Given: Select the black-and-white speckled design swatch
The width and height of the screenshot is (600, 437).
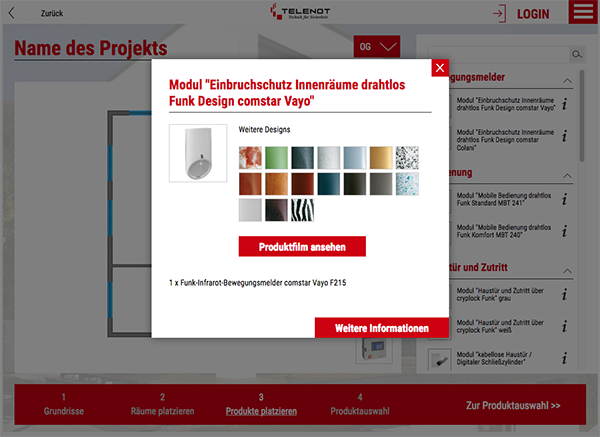Looking at the screenshot, I should [x=407, y=158].
